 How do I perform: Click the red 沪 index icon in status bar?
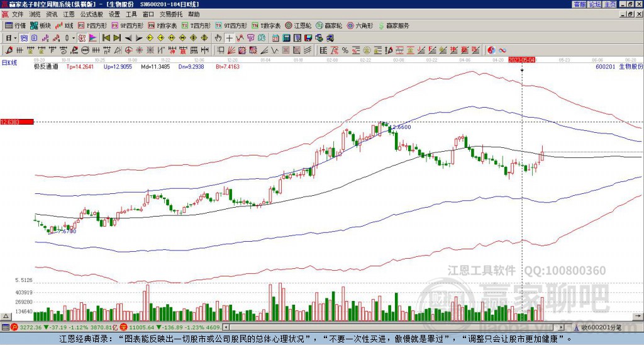pos(14,327)
